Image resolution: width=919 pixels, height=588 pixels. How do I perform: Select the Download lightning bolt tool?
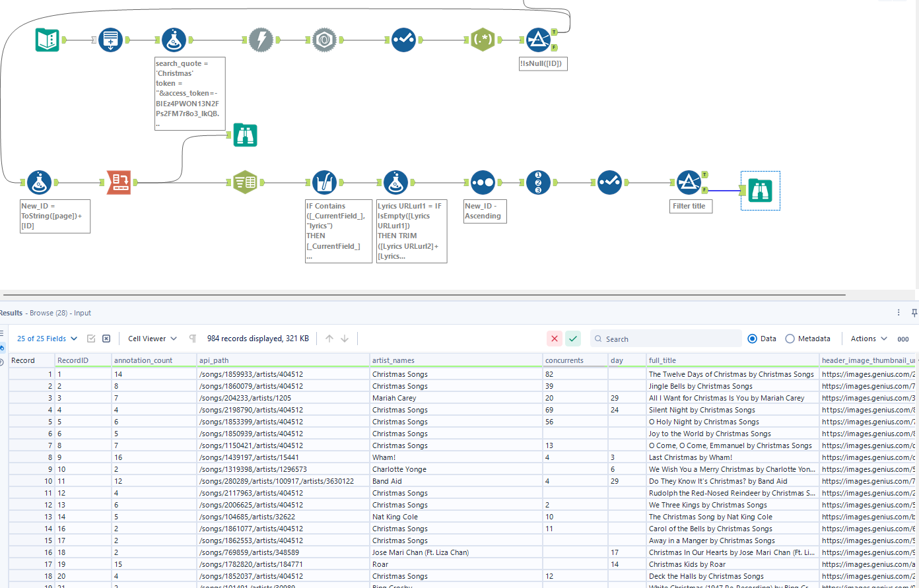(x=261, y=40)
